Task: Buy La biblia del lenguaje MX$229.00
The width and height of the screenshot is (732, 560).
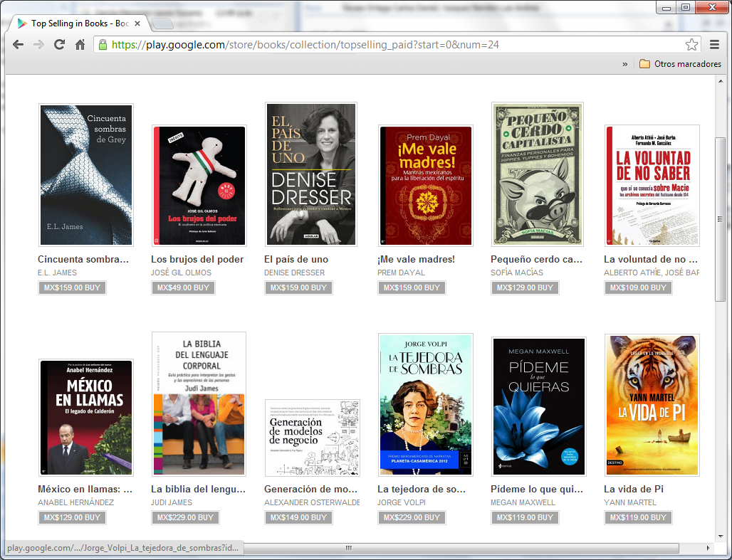Action: point(185,517)
